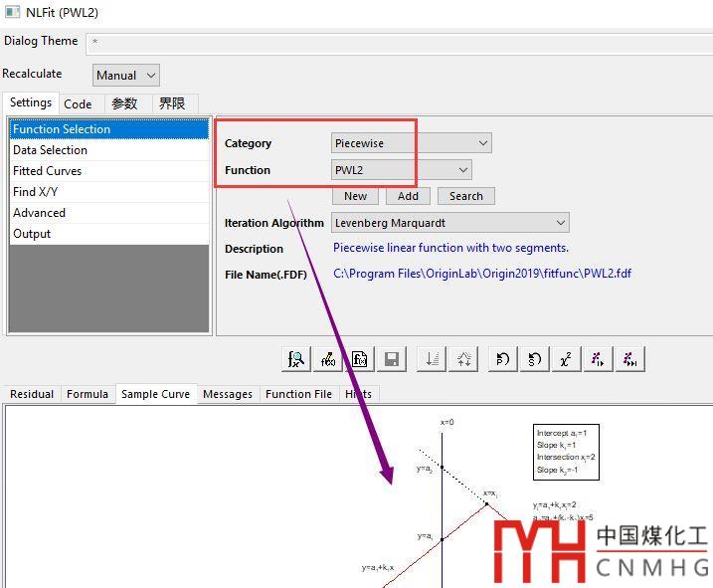Click the NLFit window title icon
The image size is (713, 588).
12,12
